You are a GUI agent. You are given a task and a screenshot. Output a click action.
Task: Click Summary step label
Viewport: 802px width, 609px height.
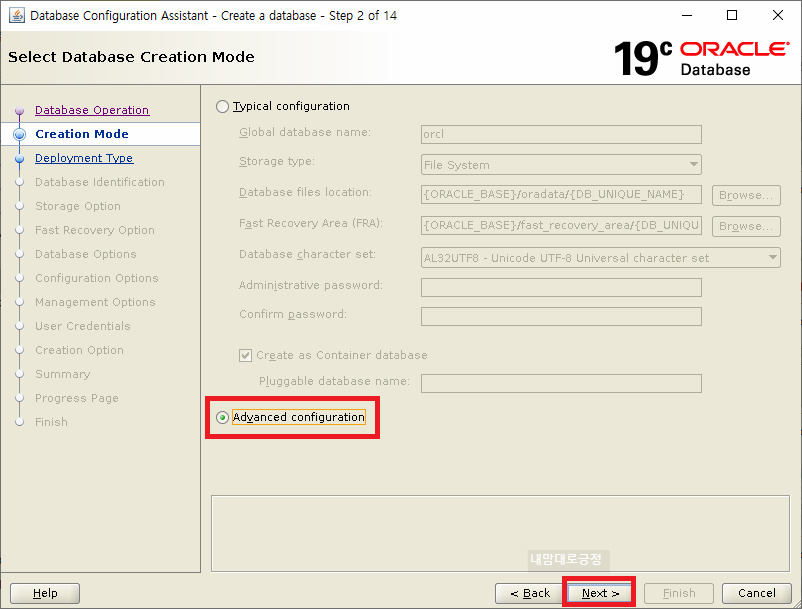[62, 374]
